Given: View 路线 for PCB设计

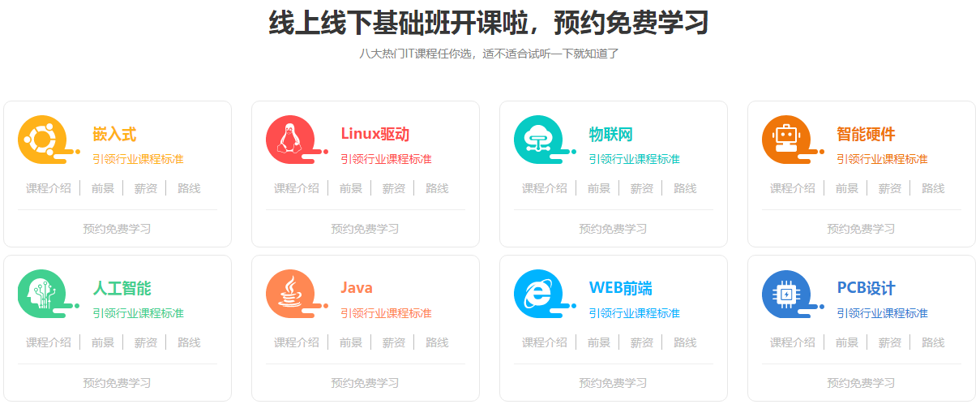Looking at the screenshot, I should (933, 342).
